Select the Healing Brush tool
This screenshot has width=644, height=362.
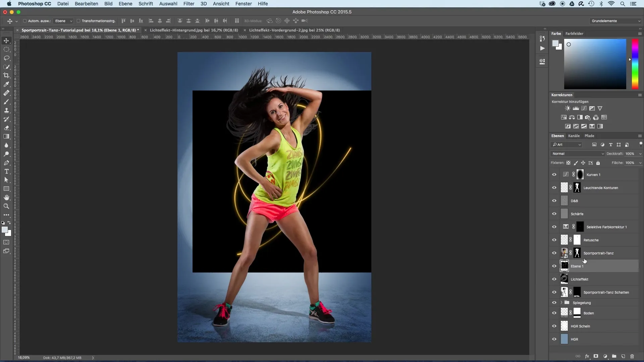[6, 93]
